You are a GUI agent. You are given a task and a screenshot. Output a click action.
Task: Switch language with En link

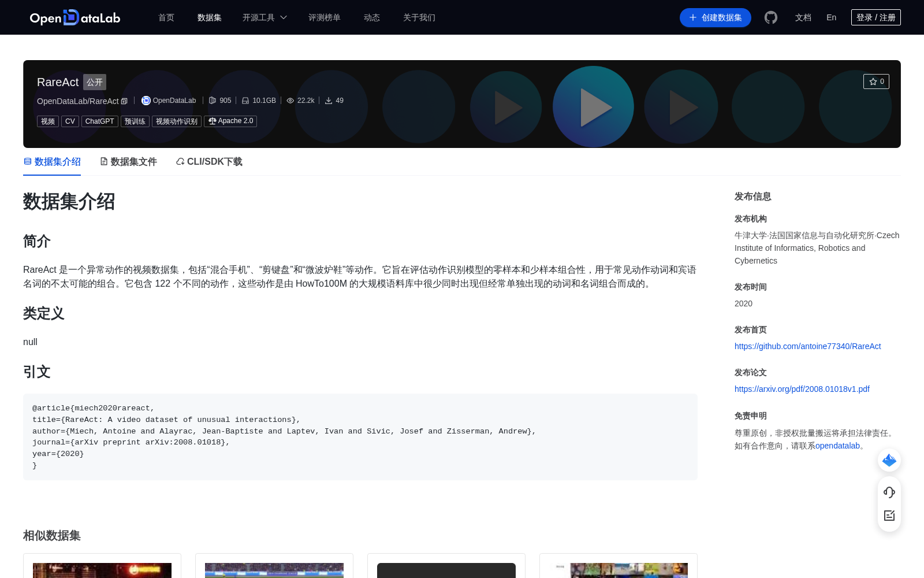point(832,17)
